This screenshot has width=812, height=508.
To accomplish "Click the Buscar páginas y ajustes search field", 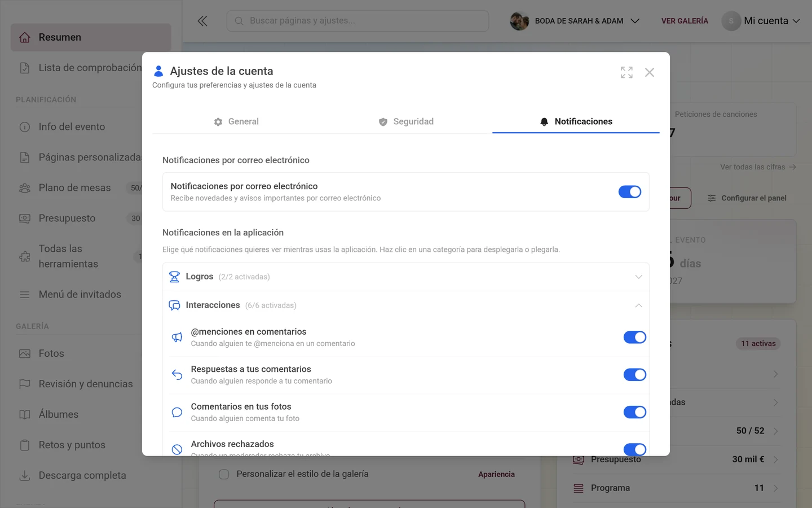I will pos(358,21).
